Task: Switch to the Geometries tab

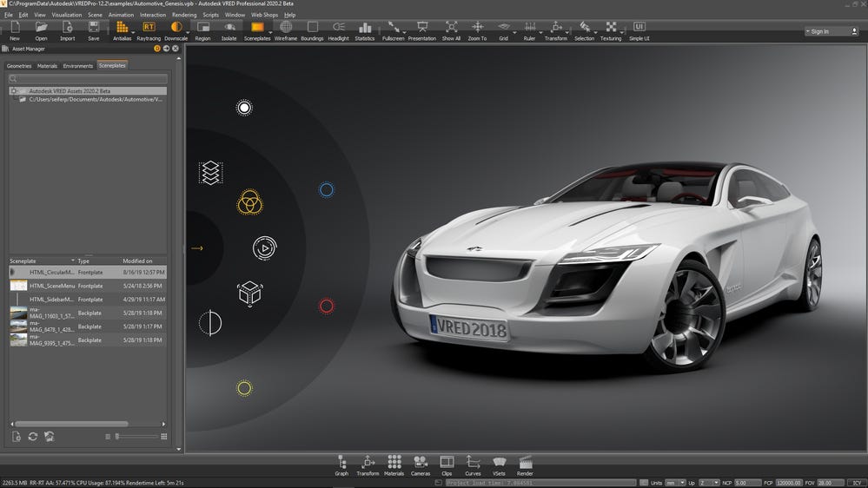Action: click(19, 66)
